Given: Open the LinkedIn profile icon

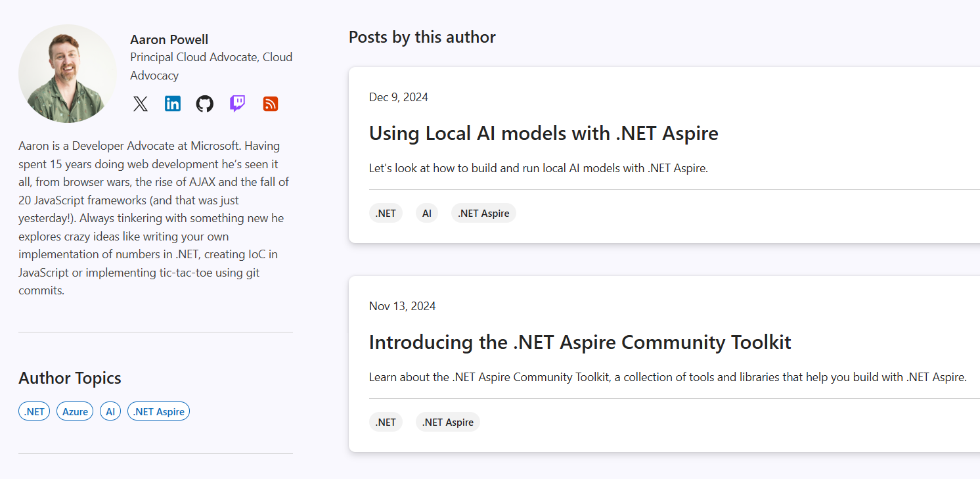Looking at the screenshot, I should pyautogui.click(x=173, y=104).
